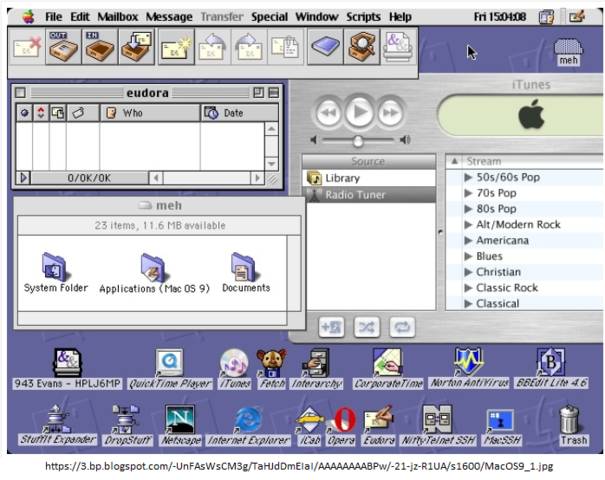Click the New Message toolbar icon
The width and height of the screenshot is (605, 480).
(176, 47)
